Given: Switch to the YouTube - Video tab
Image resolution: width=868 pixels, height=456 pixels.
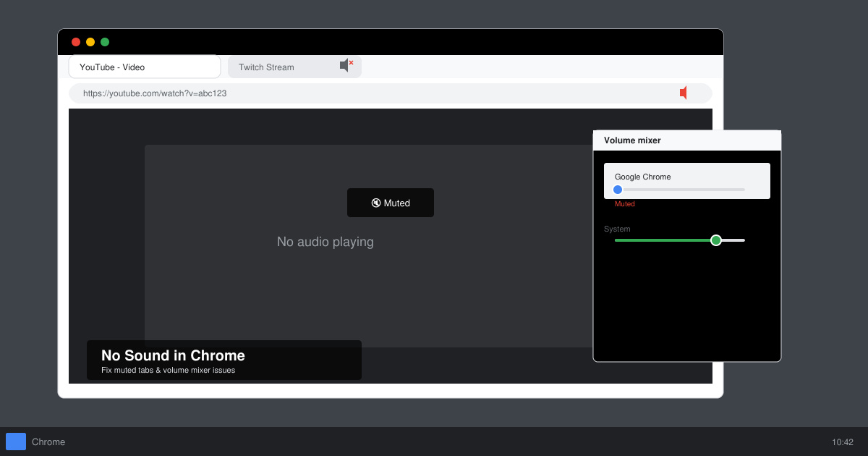Looking at the screenshot, I should click(145, 67).
